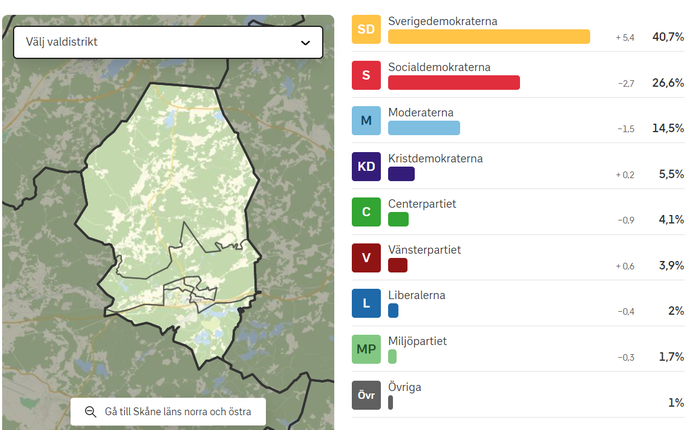Click the Sverigedemokraterna label

pyautogui.click(x=442, y=21)
